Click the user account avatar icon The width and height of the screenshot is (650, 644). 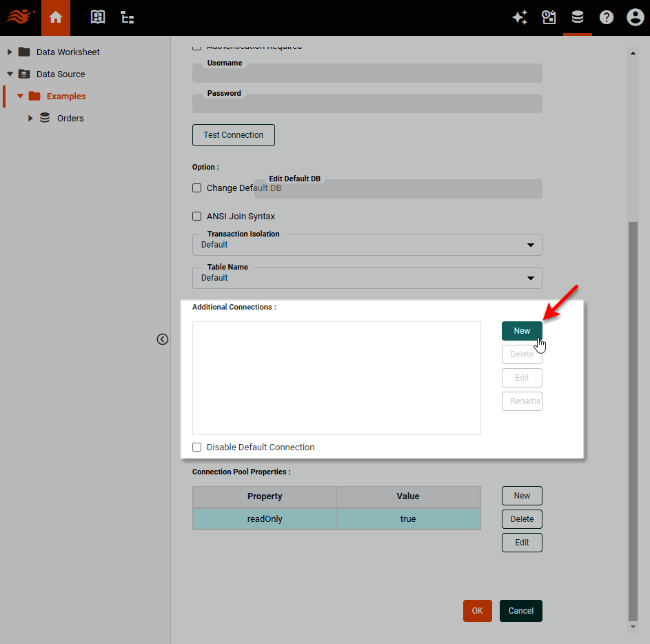click(635, 17)
